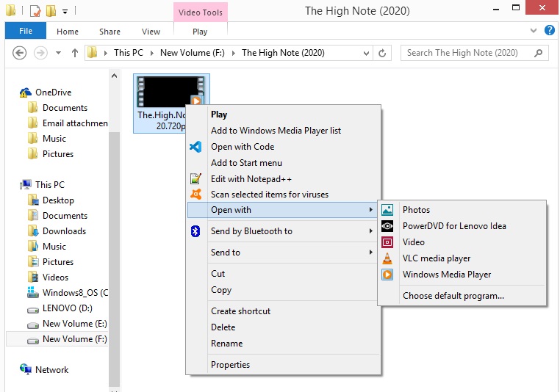Select Play in the context menu
Image resolution: width=560 pixels, height=392 pixels.
[283, 115]
